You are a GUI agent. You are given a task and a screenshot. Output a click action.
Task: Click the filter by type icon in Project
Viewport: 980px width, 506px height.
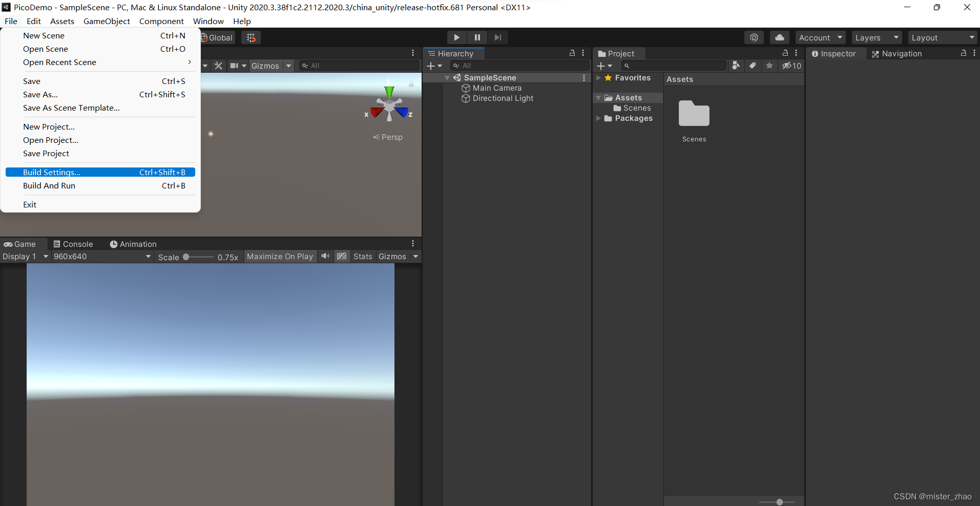736,66
